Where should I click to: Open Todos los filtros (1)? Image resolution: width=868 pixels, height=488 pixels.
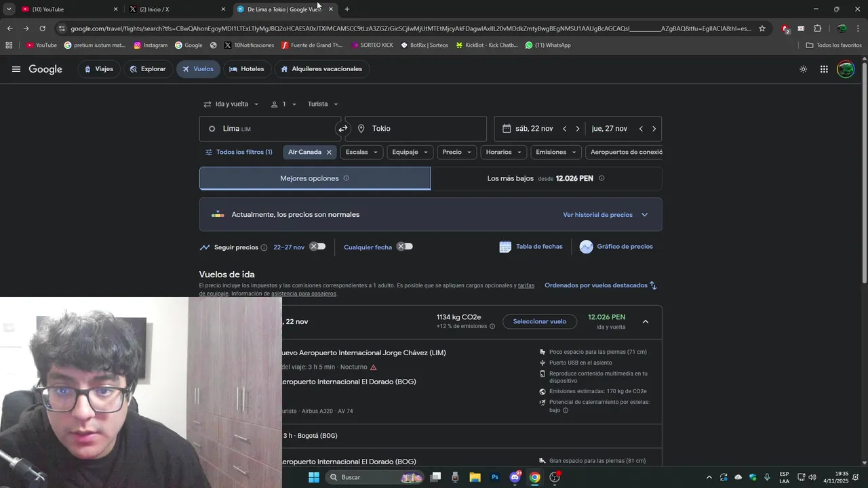(239, 152)
